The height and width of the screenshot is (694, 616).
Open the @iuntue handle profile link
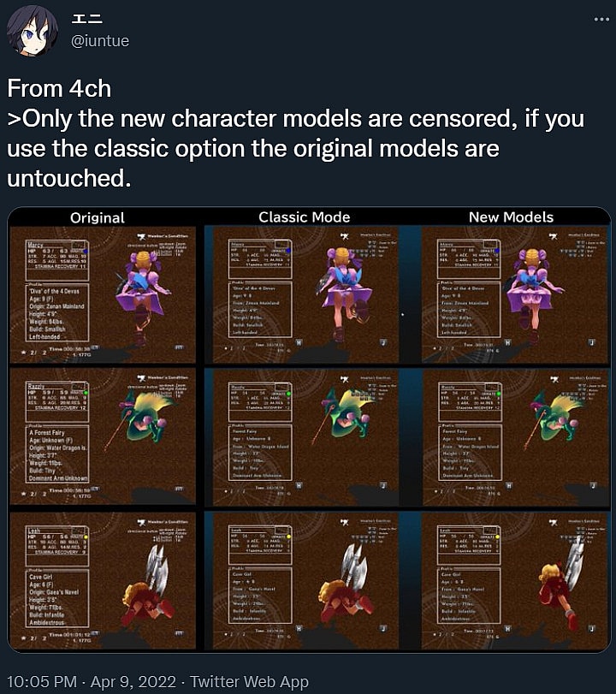click(100, 41)
